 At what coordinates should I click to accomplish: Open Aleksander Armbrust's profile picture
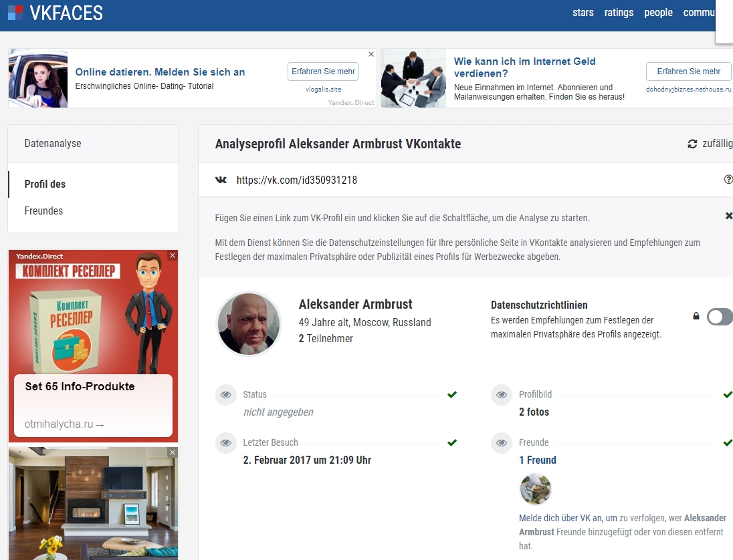[249, 324]
